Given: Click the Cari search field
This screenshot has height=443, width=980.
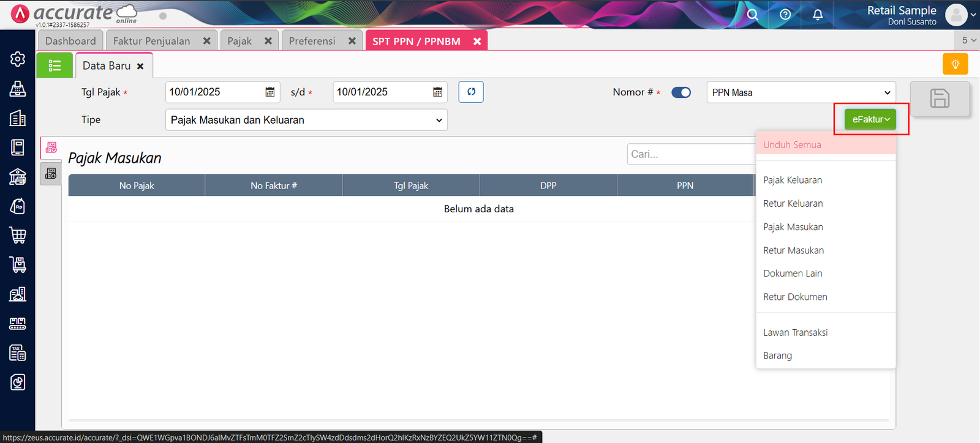Looking at the screenshot, I should [689, 154].
